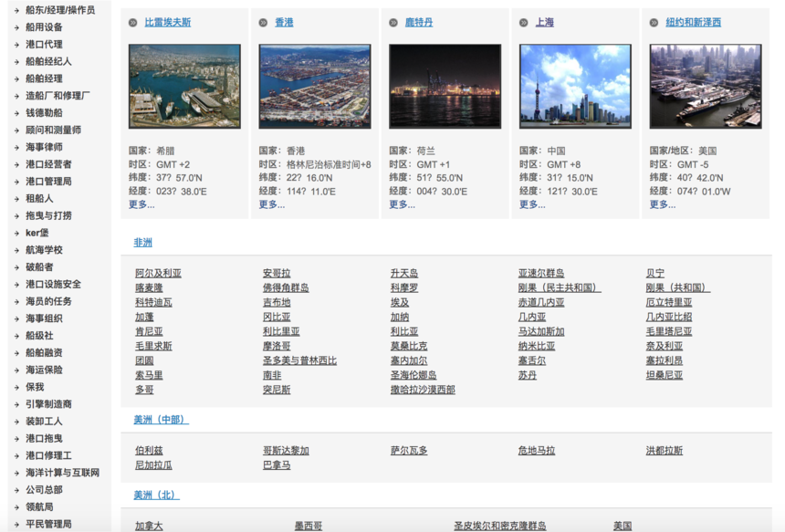Open the 纽约和新泽西 port title link
Viewport: 785px width, 532px height.
694,23
